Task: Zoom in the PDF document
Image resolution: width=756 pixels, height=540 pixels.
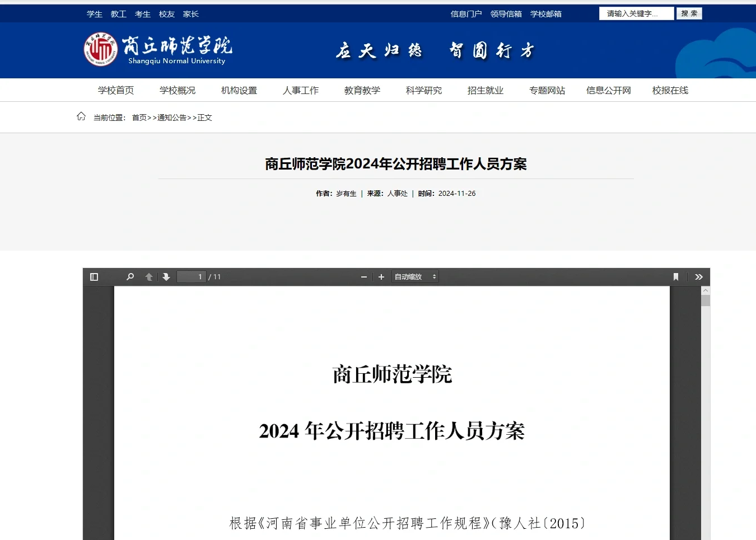Action: 381,277
